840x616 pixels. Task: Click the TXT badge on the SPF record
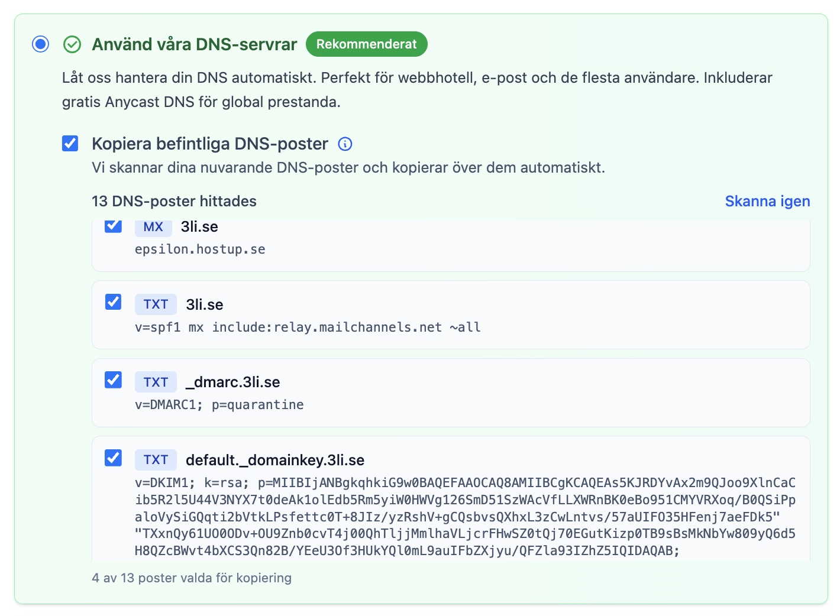(156, 304)
